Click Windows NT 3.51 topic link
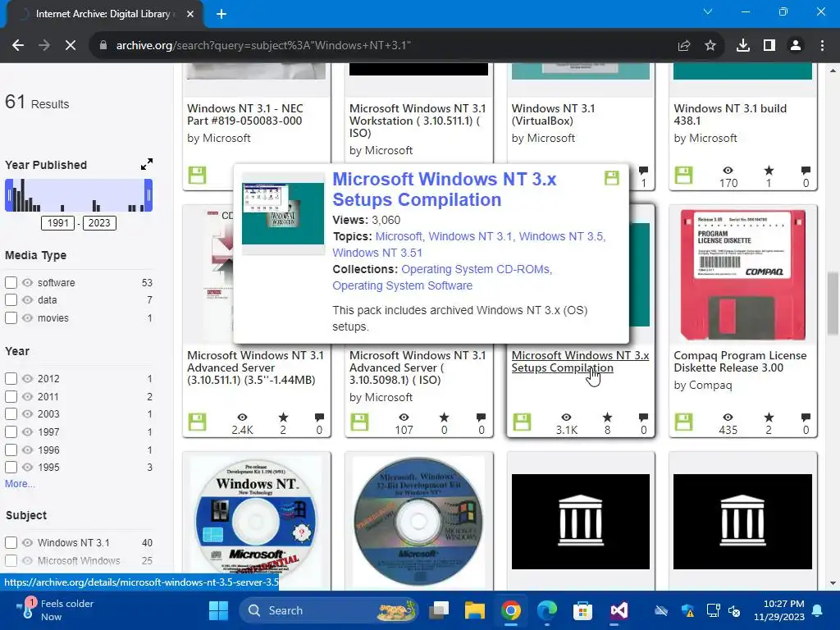 [x=377, y=253]
